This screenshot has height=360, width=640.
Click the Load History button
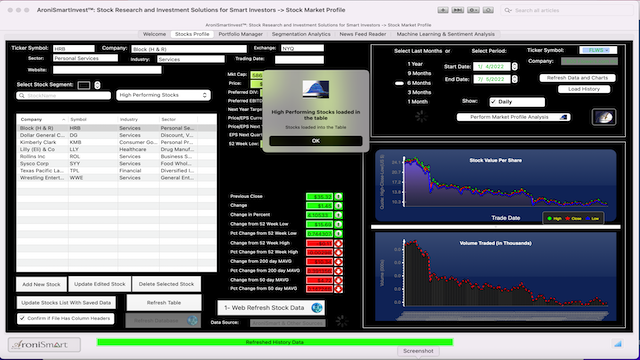coord(584,89)
